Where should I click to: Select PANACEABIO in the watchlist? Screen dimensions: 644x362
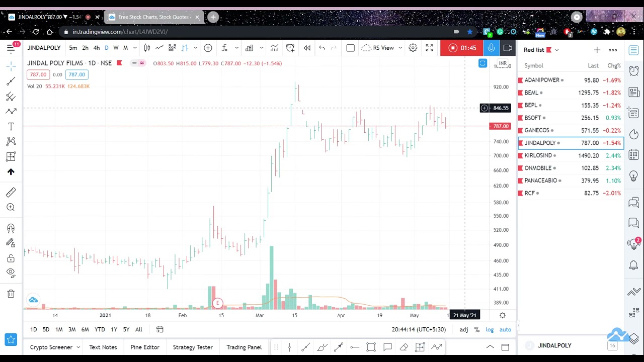pos(571,180)
